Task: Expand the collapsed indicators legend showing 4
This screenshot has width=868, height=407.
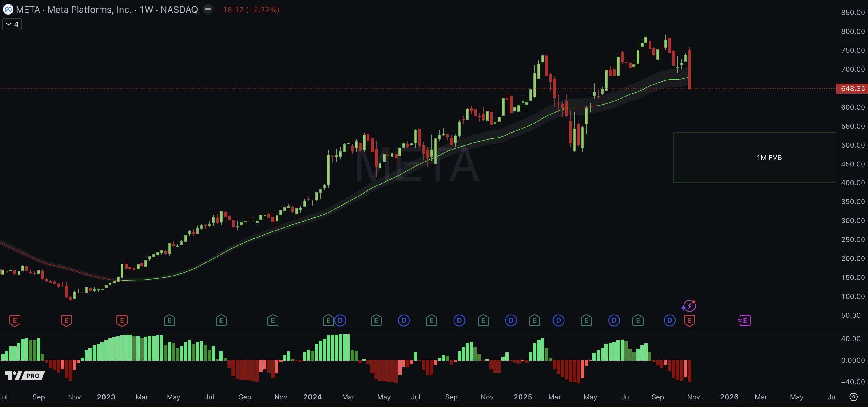Action: click(x=12, y=24)
